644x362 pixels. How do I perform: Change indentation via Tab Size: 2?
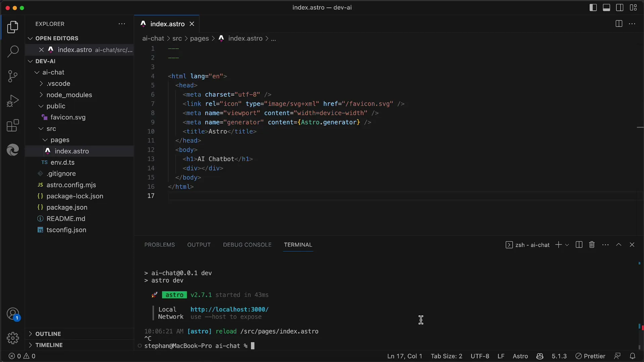[x=446, y=356]
